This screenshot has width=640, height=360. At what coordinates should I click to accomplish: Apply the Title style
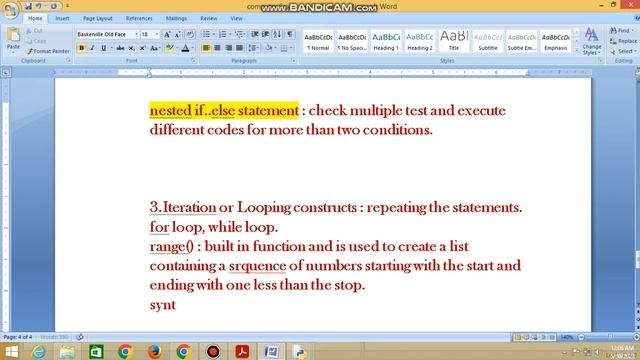(453, 41)
